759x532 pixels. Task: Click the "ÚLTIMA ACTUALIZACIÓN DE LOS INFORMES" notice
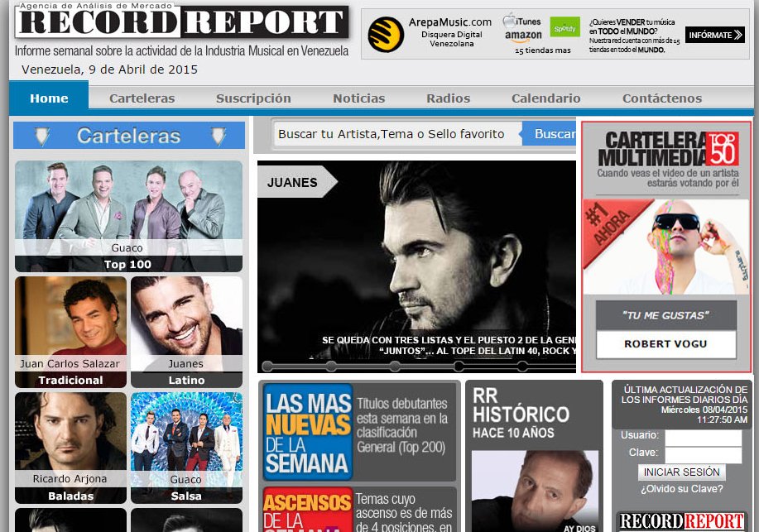click(x=685, y=395)
